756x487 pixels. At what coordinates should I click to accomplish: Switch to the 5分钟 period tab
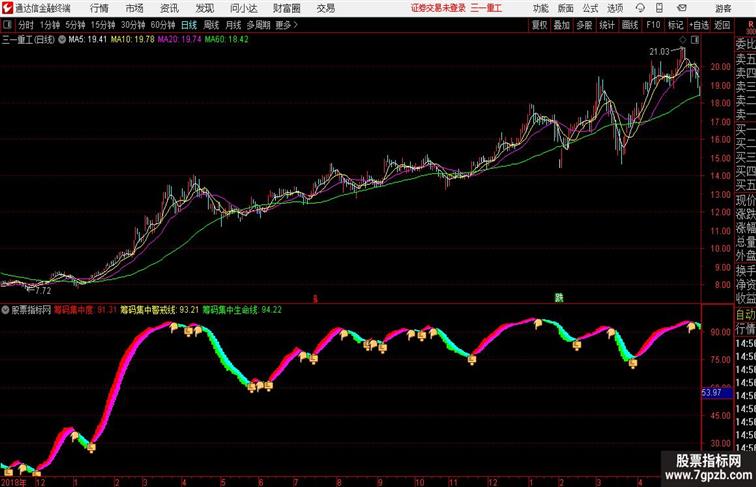[75, 25]
